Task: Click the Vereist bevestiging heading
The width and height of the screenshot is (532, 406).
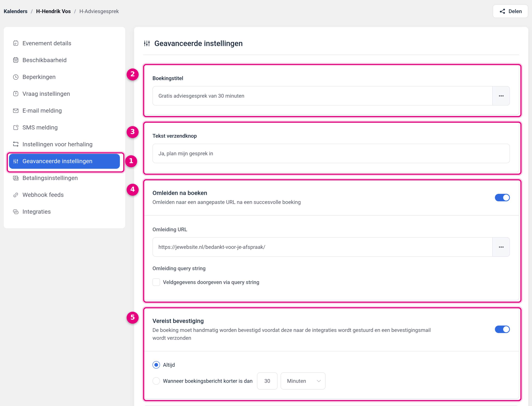Action: click(x=178, y=321)
